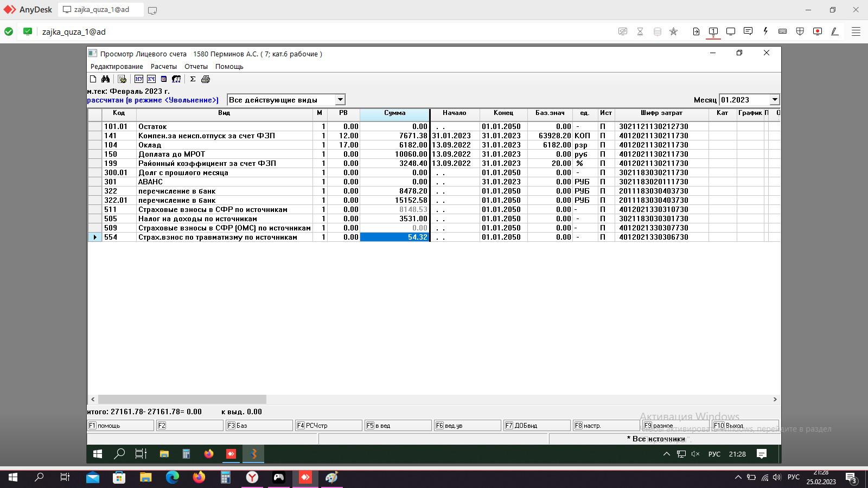Click AnyDesk privacy screen icon

623,31
